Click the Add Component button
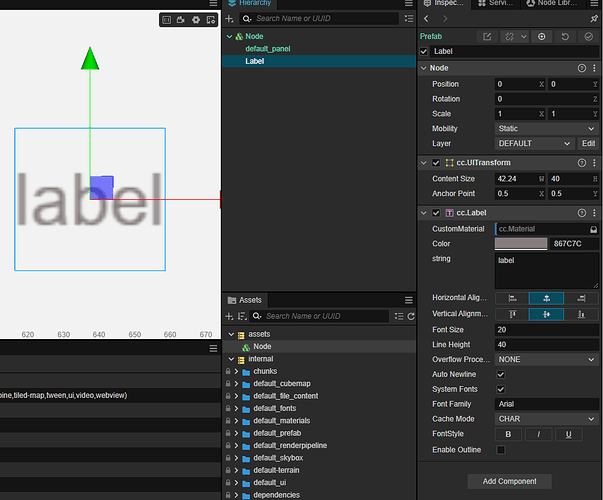603x500 pixels. point(509,482)
